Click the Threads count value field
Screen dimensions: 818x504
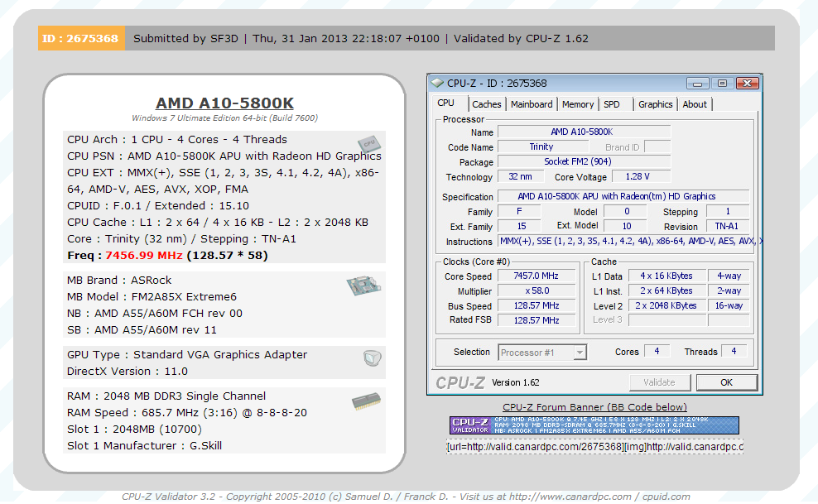734,351
